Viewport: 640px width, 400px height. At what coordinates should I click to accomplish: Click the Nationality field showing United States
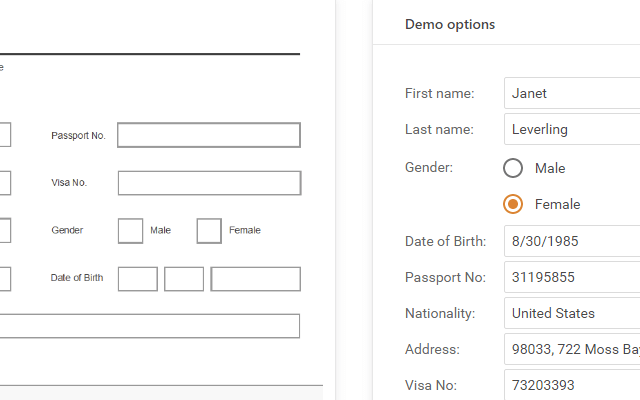(x=572, y=313)
